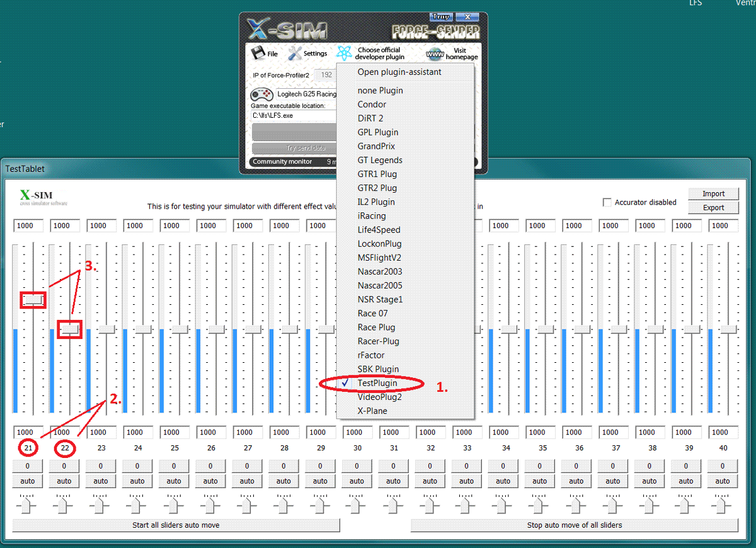Click the Visit homepage www icon

434,54
